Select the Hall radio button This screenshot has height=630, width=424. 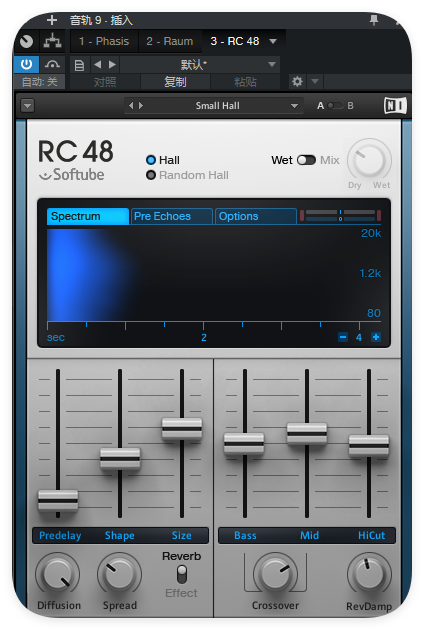pyautogui.click(x=151, y=160)
